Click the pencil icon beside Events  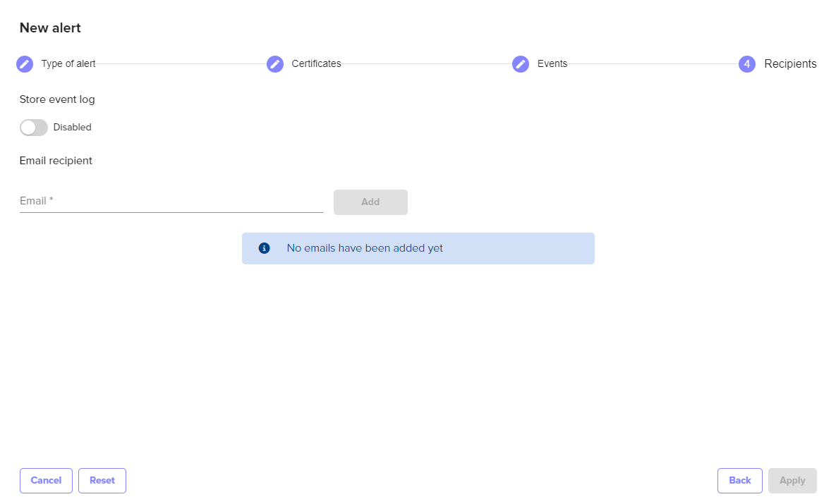point(521,64)
